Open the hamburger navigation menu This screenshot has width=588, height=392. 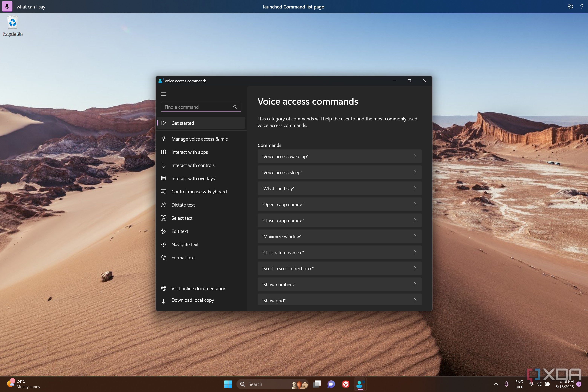tap(164, 94)
